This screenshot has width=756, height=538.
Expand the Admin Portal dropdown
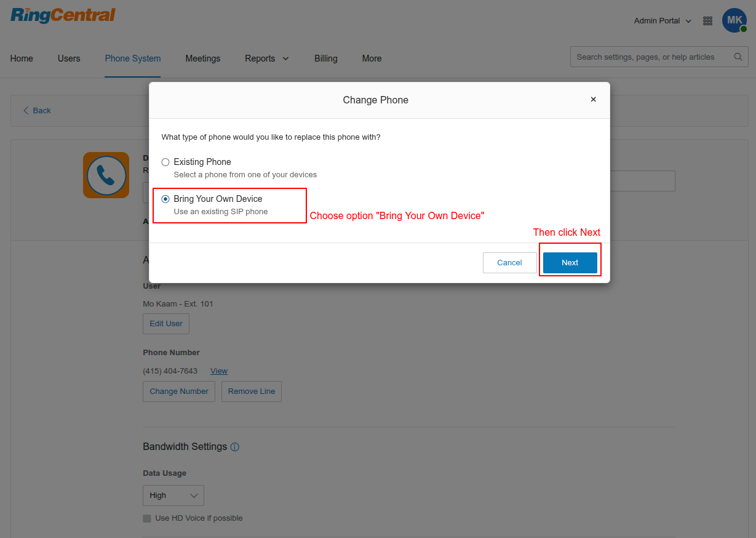662,21
